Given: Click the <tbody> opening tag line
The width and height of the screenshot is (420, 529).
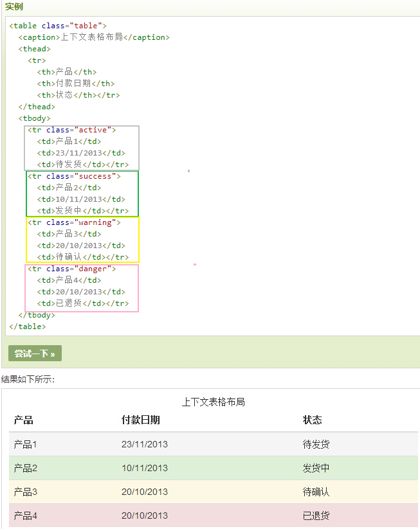Looking at the screenshot, I should point(35,118).
